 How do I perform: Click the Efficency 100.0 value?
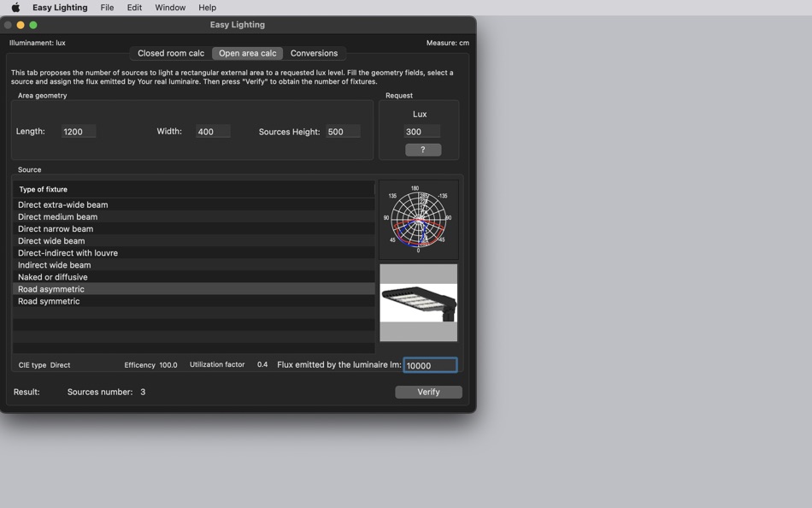pos(168,365)
